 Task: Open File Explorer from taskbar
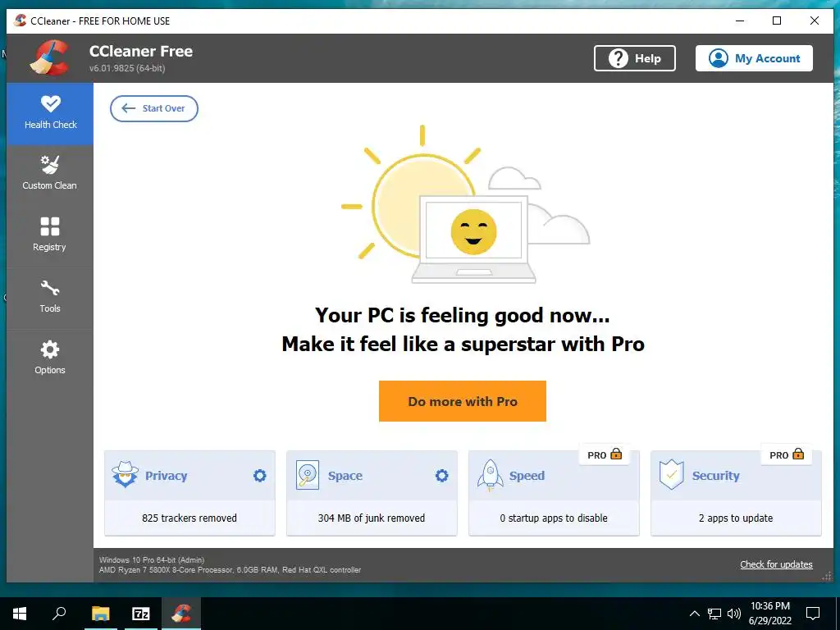(x=100, y=614)
